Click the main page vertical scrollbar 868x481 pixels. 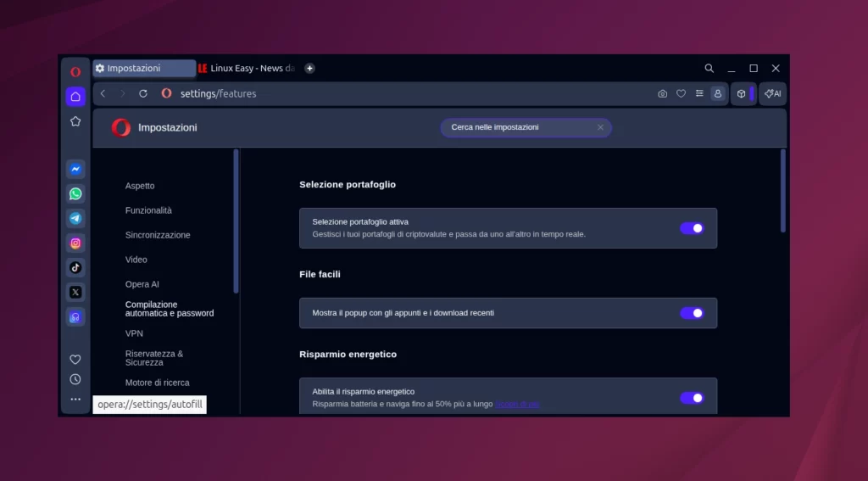tap(782, 191)
